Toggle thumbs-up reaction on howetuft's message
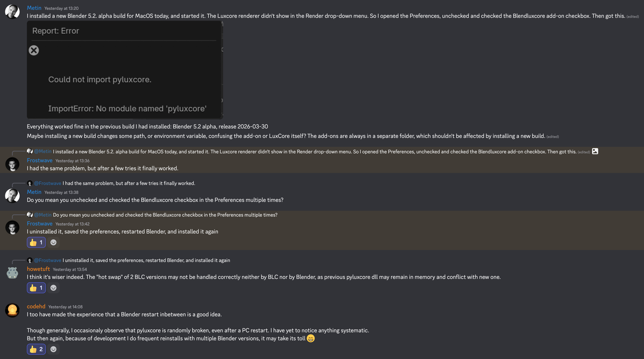644x359 pixels. pyautogui.click(x=36, y=288)
